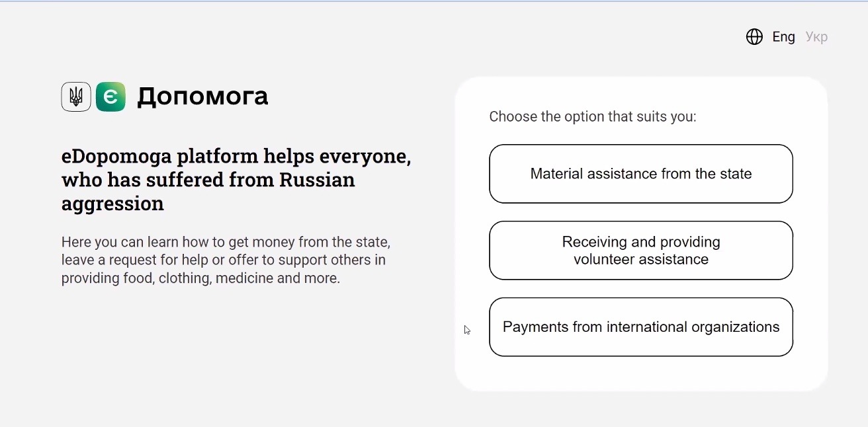Click the green Є logo icon
Viewport: 868px width, 427px height.
point(110,97)
